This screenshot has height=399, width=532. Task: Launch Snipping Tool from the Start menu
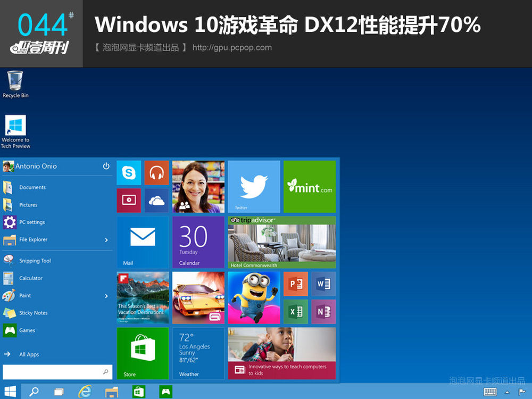point(57,261)
